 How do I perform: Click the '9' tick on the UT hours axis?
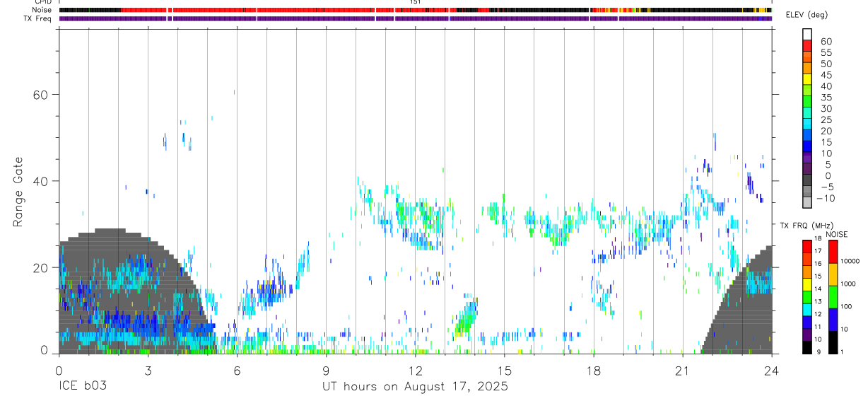pos(326,370)
